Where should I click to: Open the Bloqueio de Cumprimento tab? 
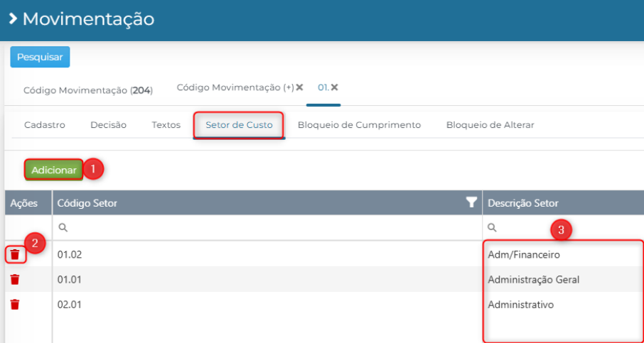pos(360,125)
